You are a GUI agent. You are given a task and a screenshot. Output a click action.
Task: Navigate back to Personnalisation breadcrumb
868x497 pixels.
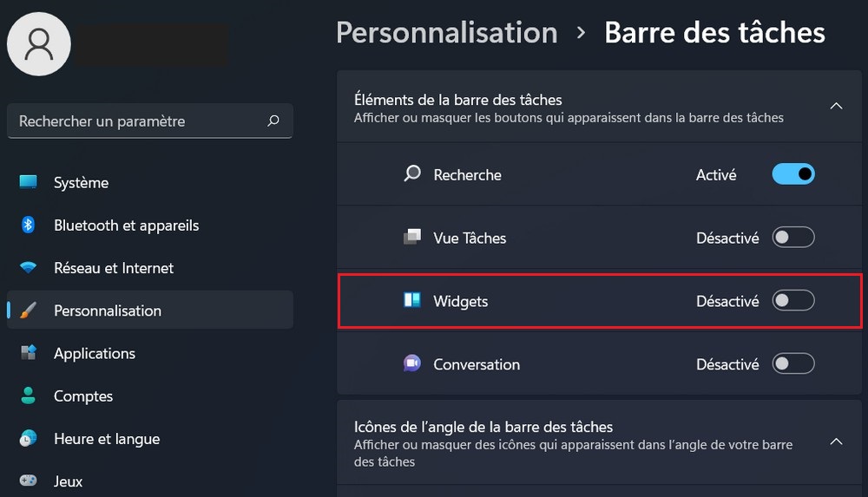(x=446, y=33)
